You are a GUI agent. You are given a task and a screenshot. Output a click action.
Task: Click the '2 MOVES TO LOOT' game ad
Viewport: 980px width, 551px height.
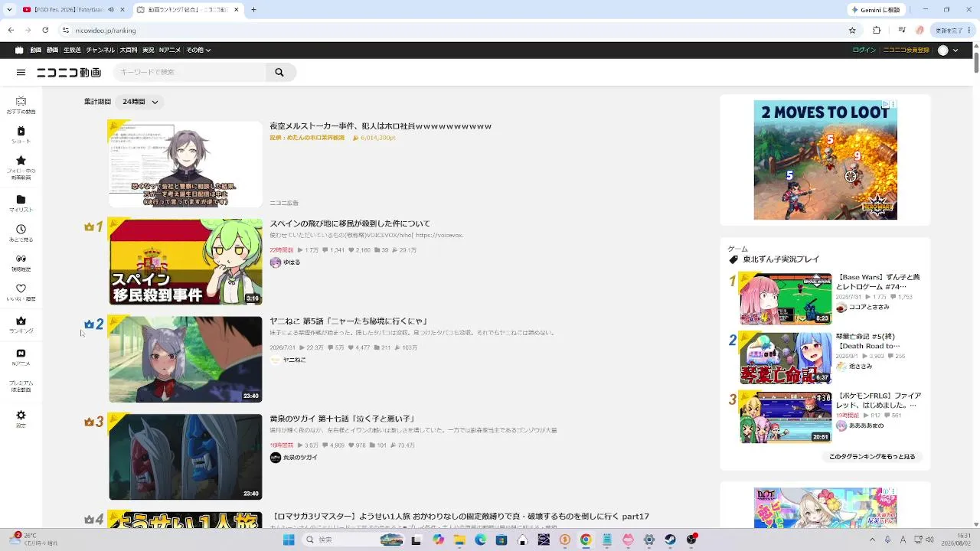click(825, 160)
